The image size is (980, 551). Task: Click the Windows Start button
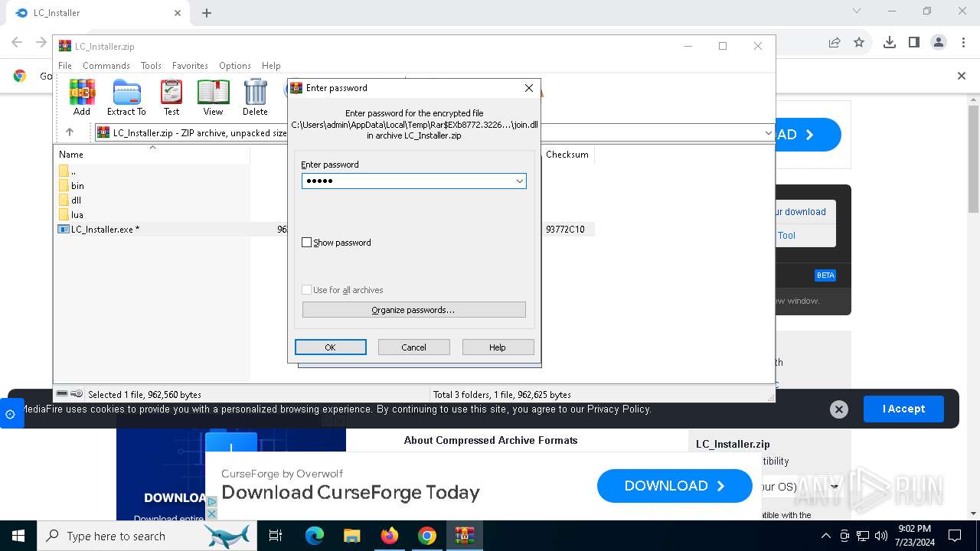pos(18,536)
